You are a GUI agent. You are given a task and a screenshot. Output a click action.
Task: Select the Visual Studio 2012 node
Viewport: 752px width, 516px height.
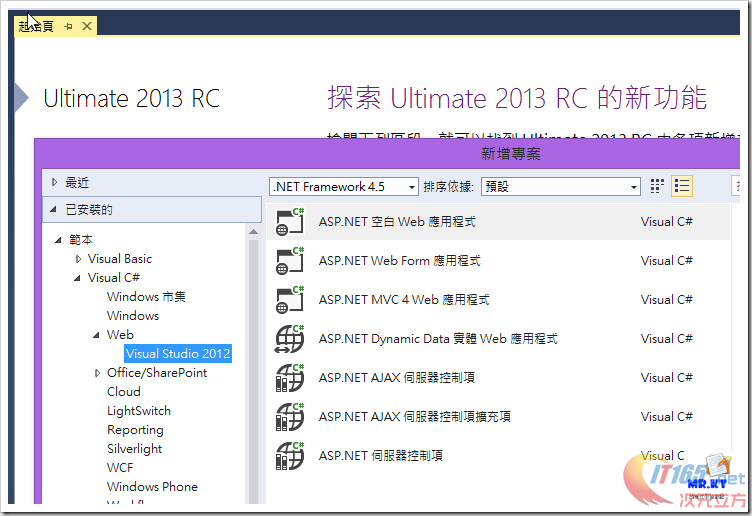pos(178,353)
